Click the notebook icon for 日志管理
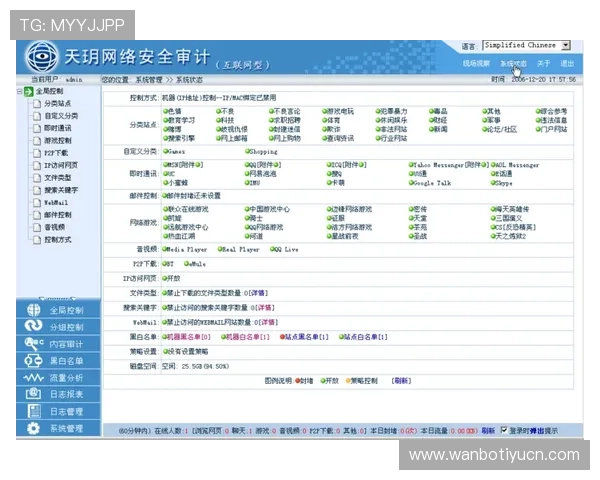The image size is (600, 480). pyautogui.click(x=34, y=411)
